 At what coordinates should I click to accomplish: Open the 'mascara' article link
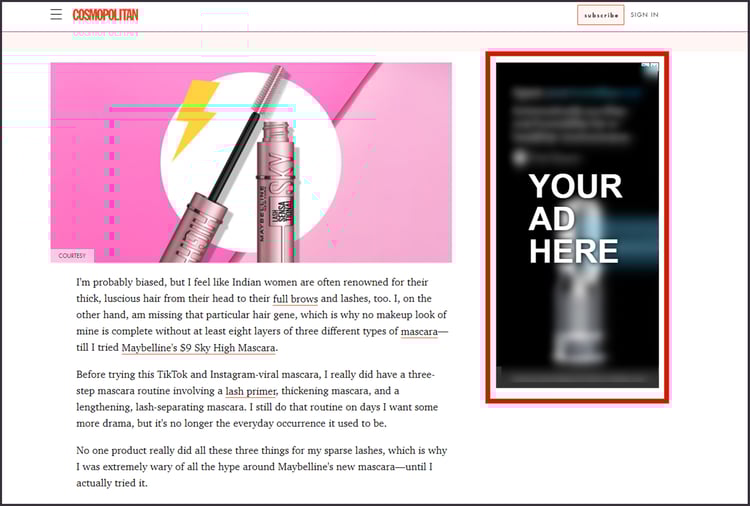[x=419, y=331]
